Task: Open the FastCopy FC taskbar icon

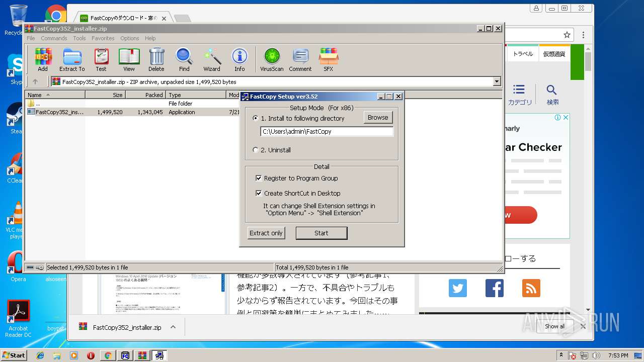Action: point(125,355)
